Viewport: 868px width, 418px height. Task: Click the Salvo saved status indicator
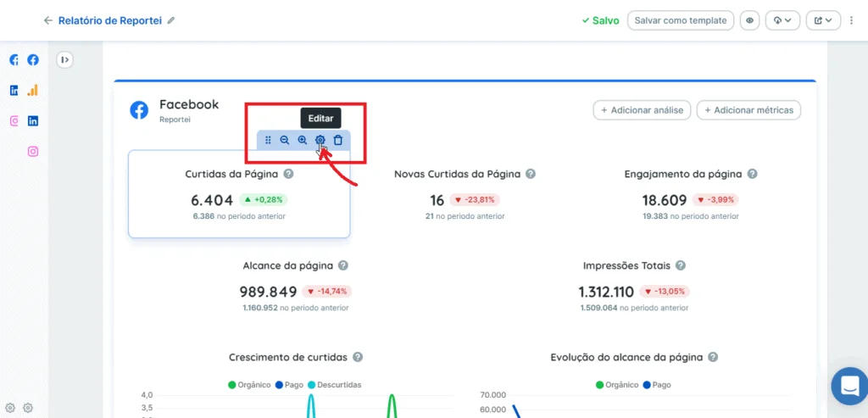coord(601,20)
